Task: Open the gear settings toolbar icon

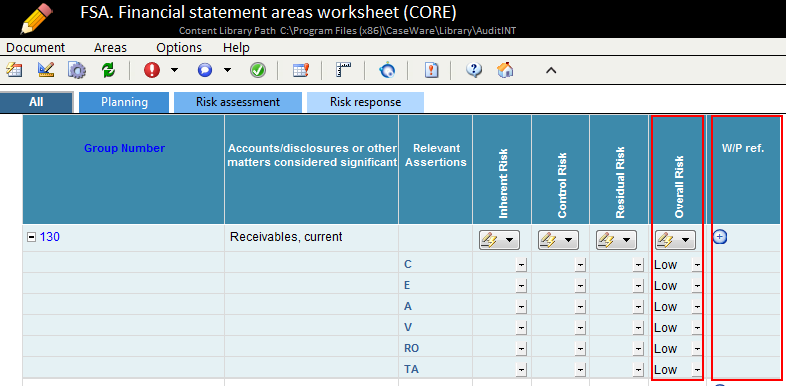Action: point(77,70)
